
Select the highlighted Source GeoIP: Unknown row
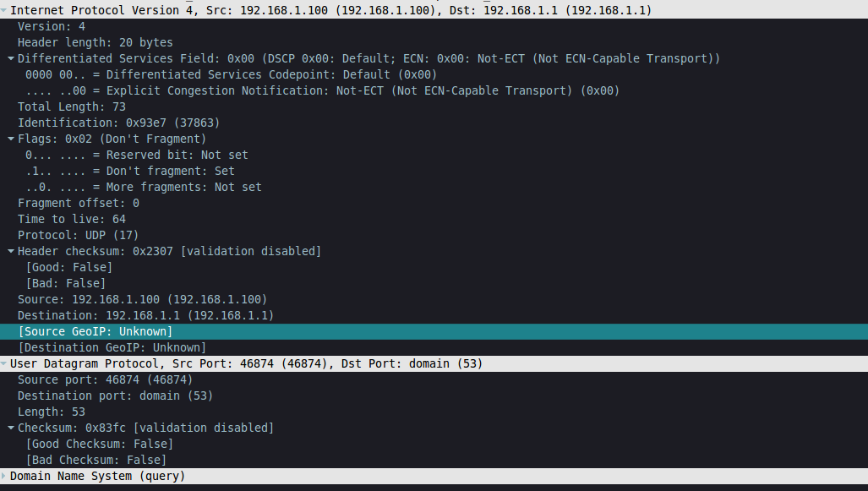tap(434, 331)
